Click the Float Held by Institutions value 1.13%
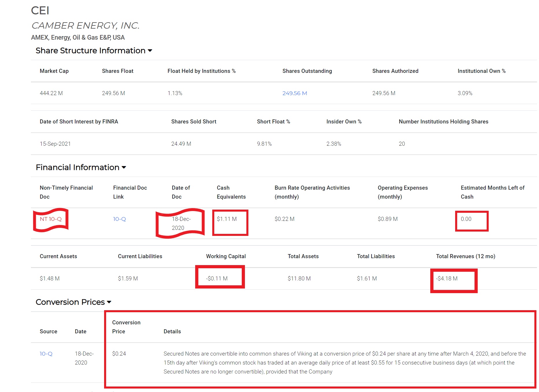 [175, 93]
